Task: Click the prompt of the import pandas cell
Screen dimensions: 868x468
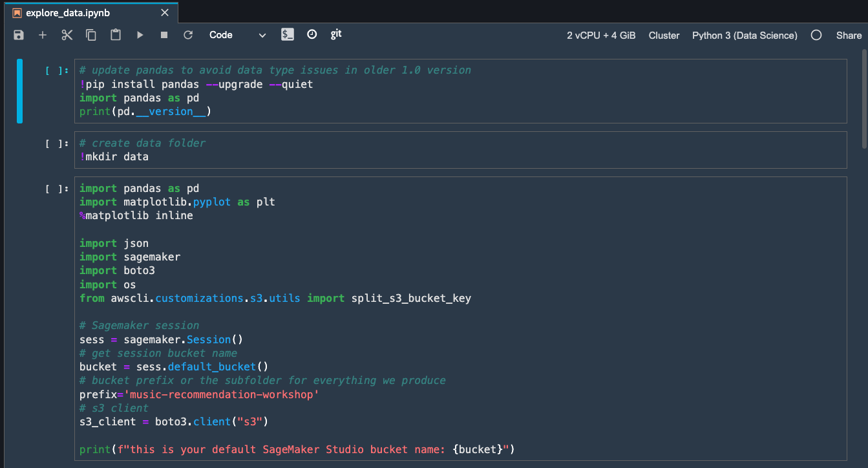Action: pyautogui.click(x=57, y=189)
